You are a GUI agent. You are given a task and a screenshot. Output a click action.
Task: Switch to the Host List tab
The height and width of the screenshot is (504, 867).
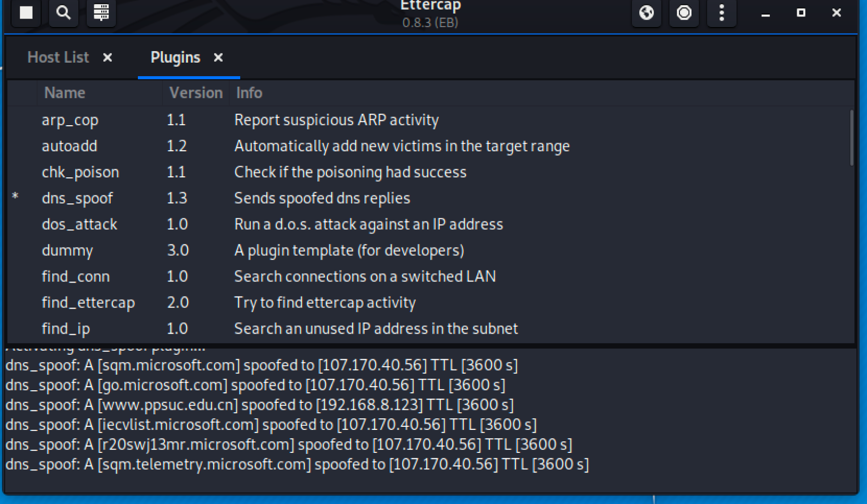coord(58,58)
